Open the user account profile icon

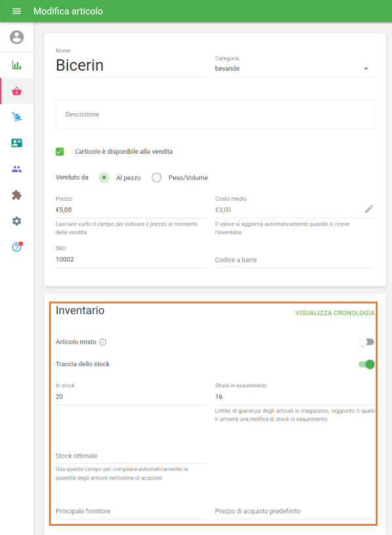pyautogui.click(x=16, y=37)
